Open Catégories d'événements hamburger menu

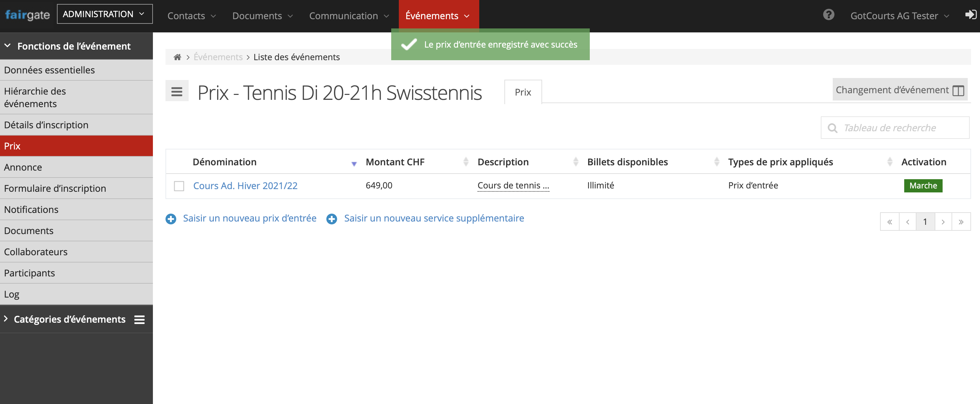coord(140,320)
